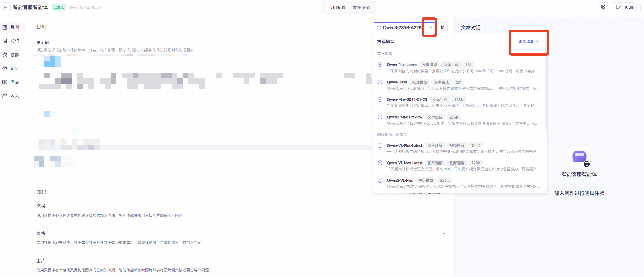Click the 提示词 label
This screenshot has height=277, width=644.
[x=42, y=42]
